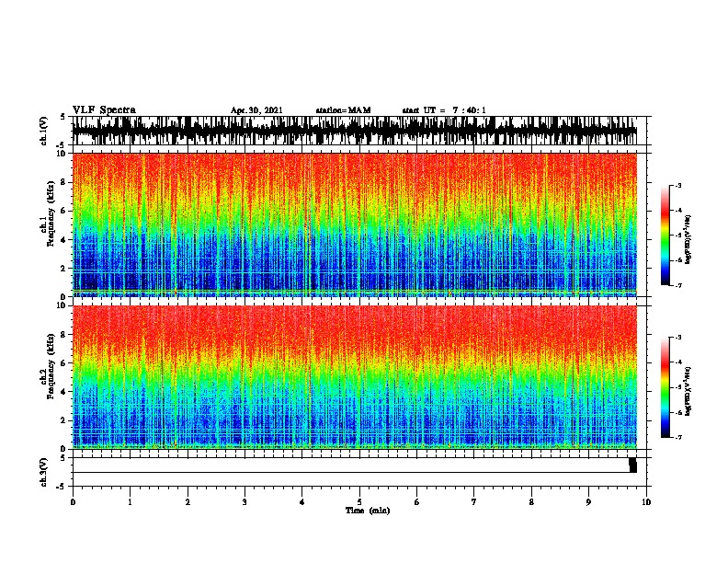Image resolution: width=728 pixels, height=563 pixels.
Task: Click the "-3" label on ch.2 colorbar
Action: coord(678,338)
